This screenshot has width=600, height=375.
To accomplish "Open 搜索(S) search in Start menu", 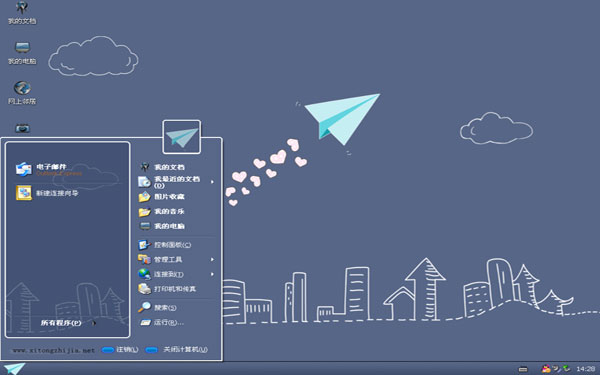I will tap(157, 307).
